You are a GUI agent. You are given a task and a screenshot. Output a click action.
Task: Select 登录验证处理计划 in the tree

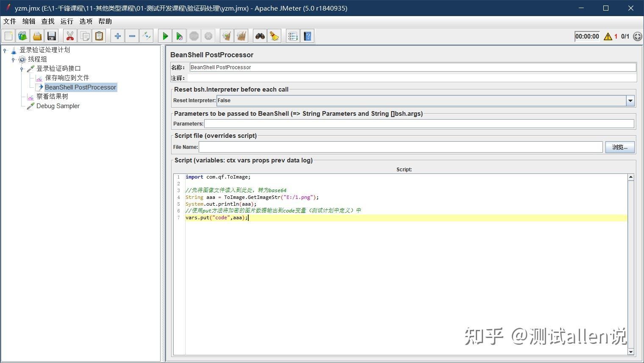(x=44, y=50)
